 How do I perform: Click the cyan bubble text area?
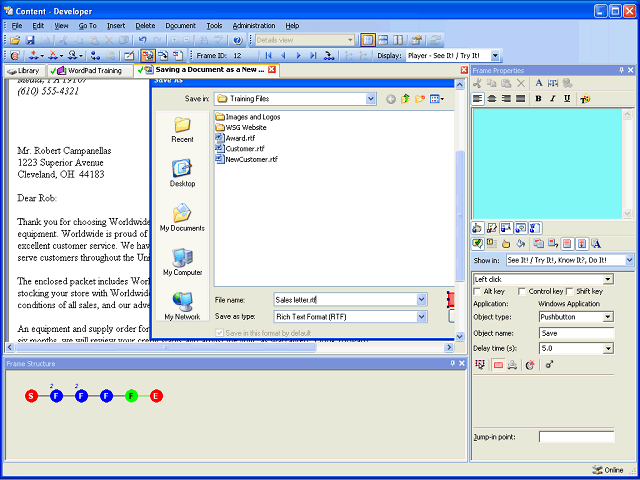[x=547, y=164]
